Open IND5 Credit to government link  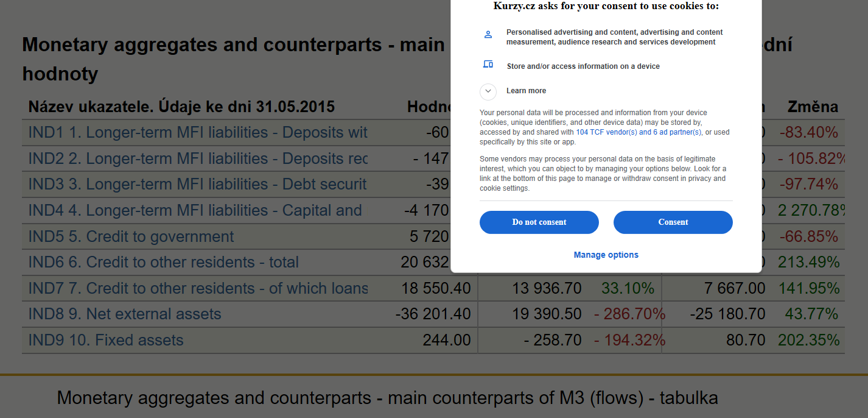[131, 236]
